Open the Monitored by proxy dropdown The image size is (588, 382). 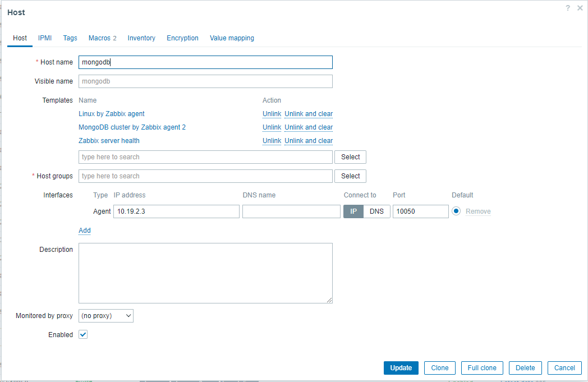(105, 316)
